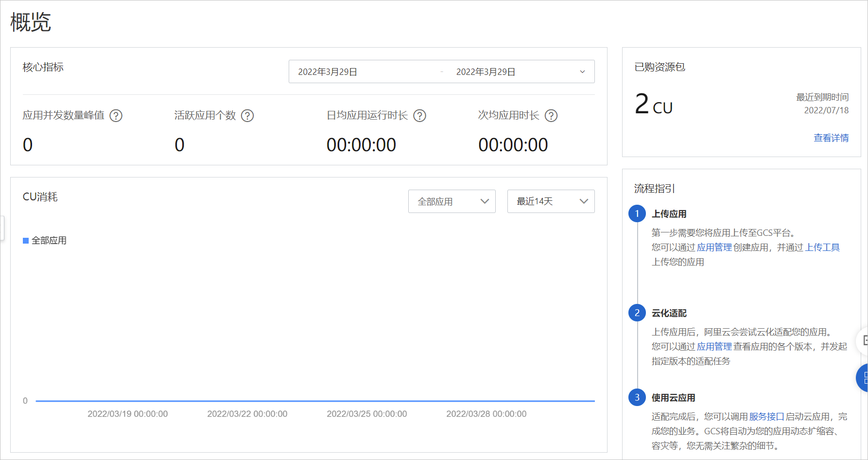Viewport: 868px width, 460px height.
Task: Open 应用管理 link in step 上传应用
Action: tap(714, 248)
